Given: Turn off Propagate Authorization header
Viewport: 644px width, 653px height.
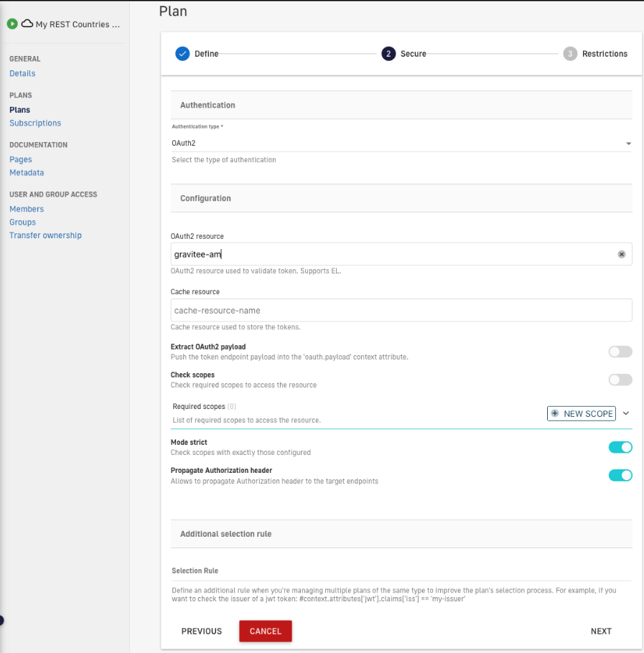Looking at the screenshot, I should click(620, 474).
